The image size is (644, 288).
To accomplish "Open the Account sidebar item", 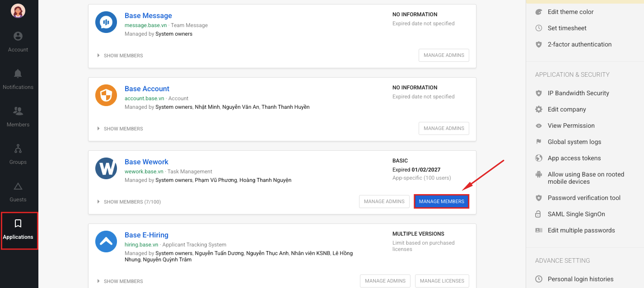I will coord(18,42).
